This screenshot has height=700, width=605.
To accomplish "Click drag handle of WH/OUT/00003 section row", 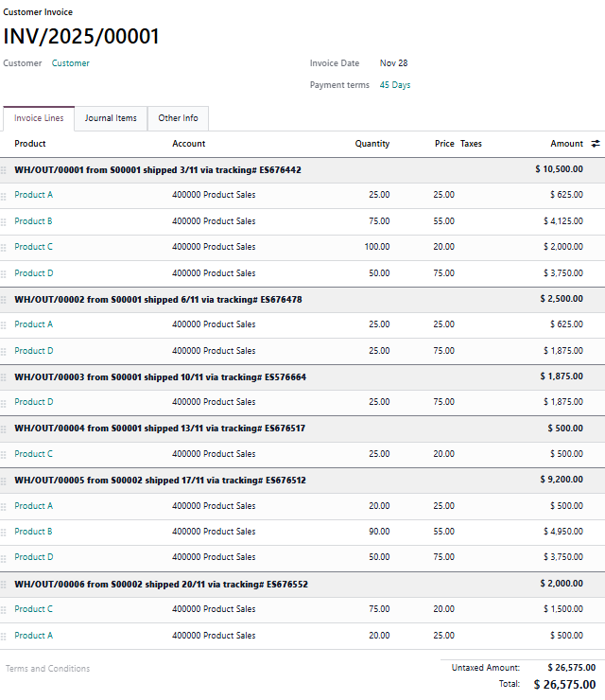I will click(x=4, y=377).
